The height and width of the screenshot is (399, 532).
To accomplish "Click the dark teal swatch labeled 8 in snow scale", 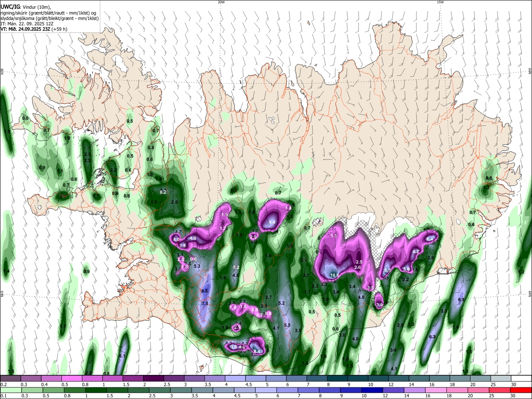I will click(337, 378).
